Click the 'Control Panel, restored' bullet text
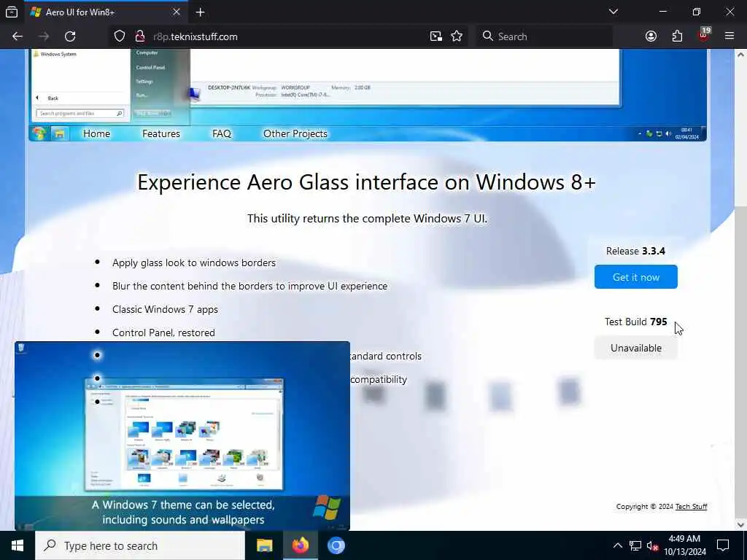Screen dimensions: 747x560 (163, 332)
